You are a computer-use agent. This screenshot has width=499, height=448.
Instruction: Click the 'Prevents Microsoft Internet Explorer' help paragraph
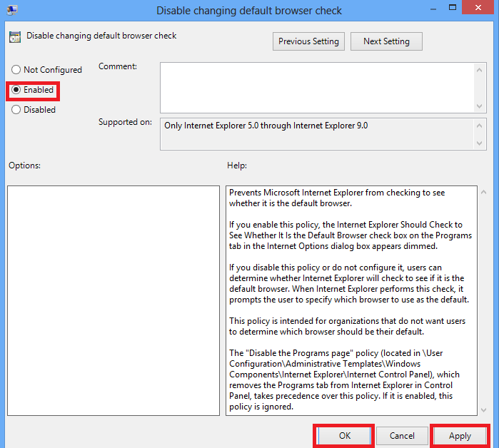pos(337,198)
